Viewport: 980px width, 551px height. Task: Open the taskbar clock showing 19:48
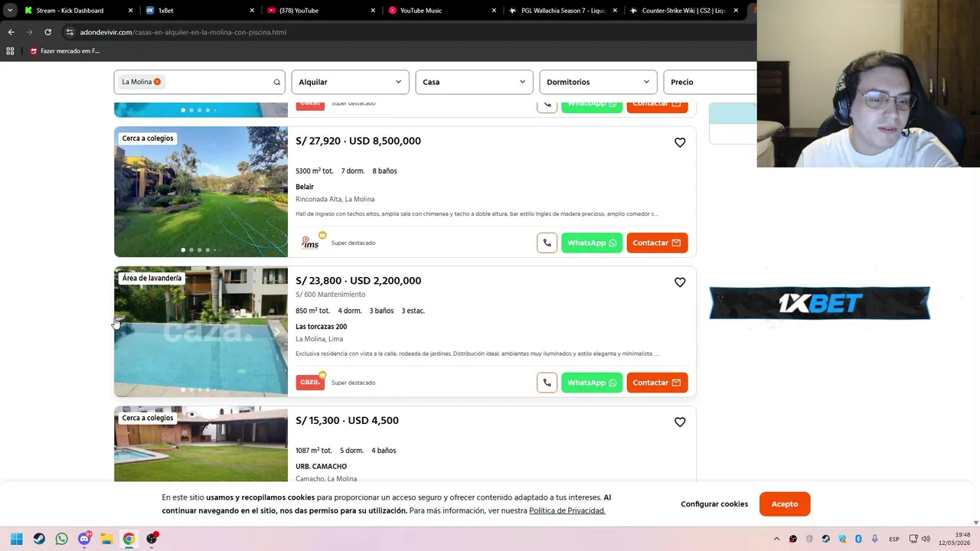pos(955,539)
